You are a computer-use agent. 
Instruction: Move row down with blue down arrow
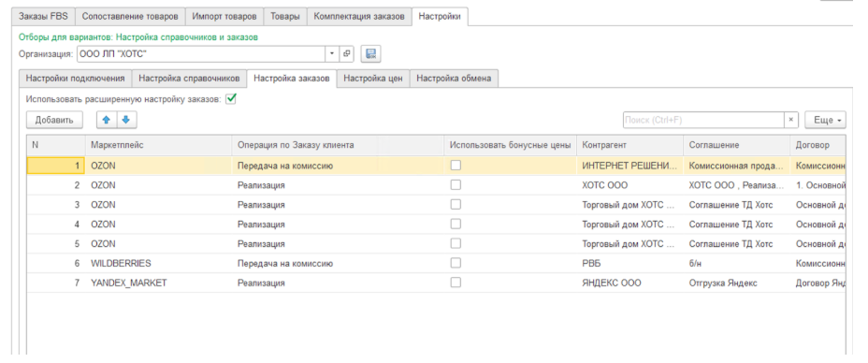[x=126, y=120]
